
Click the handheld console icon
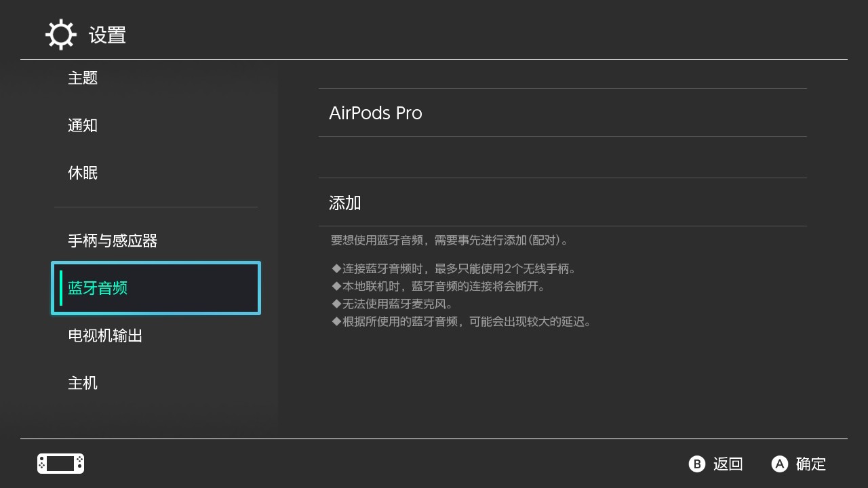tap(60, 464)
